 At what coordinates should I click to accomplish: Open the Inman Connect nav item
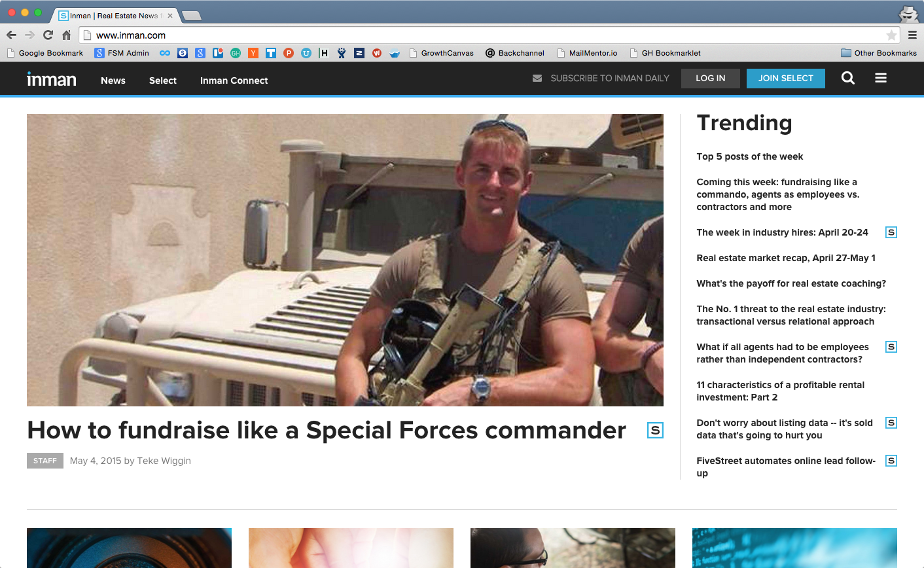(x=234, y=80)
